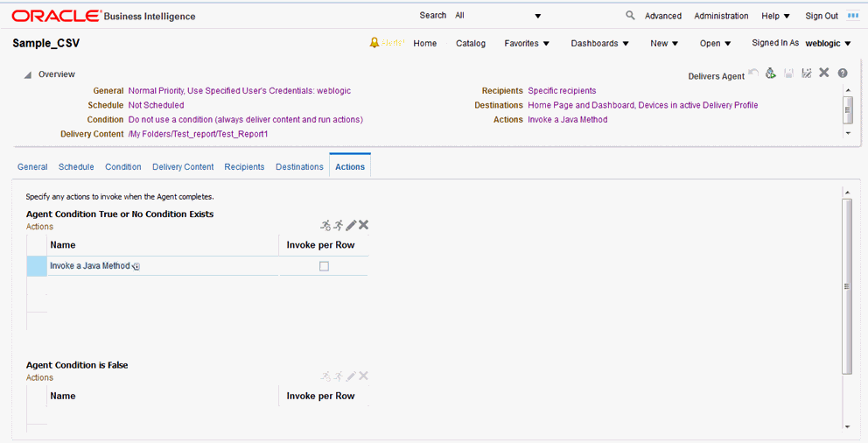Image resolution: width=868 pixels, height=443 pixels.
Task: Switch to the Schedule tab
Action: coord(76,166)
